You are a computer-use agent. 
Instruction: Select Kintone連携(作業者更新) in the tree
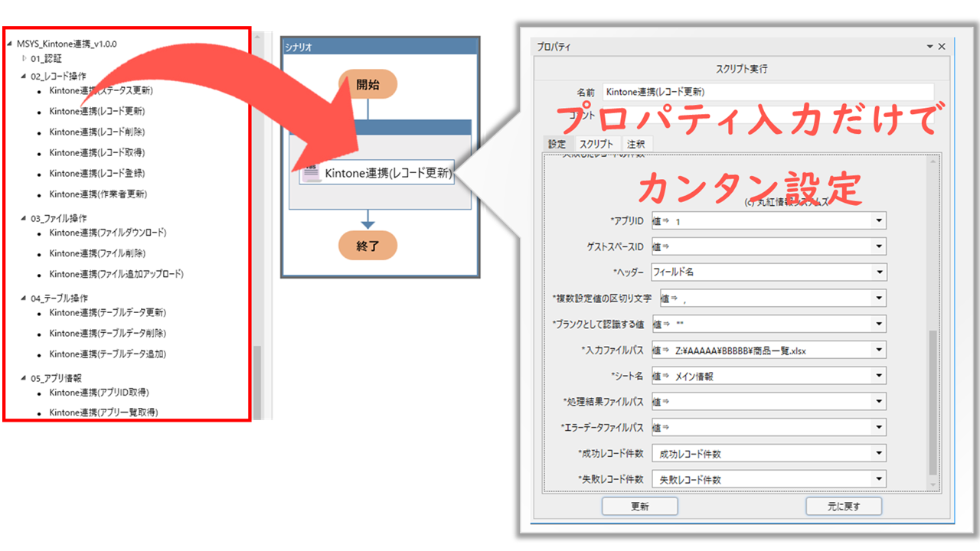coord(98,194)
